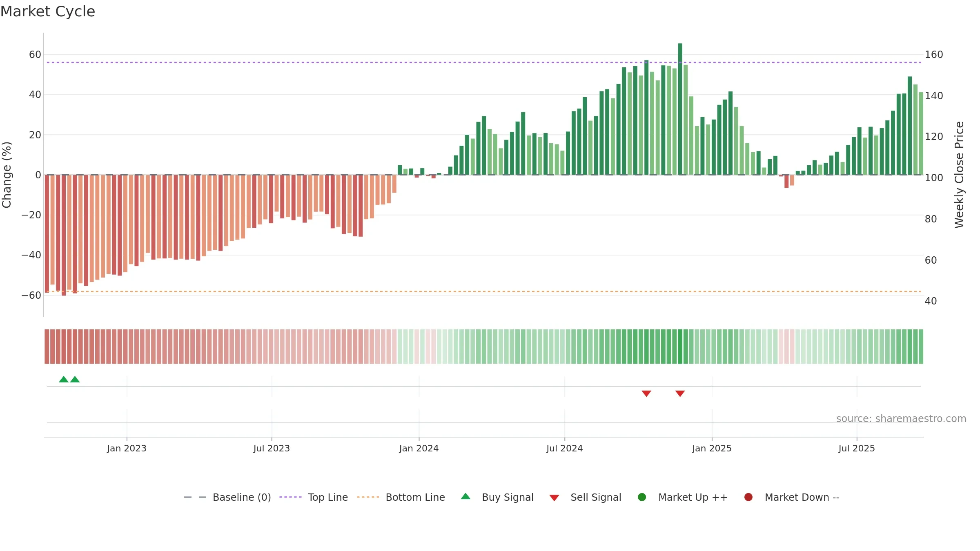Click the Weekly Close Price axis title
980x551 pixels.
coord(959,175)
